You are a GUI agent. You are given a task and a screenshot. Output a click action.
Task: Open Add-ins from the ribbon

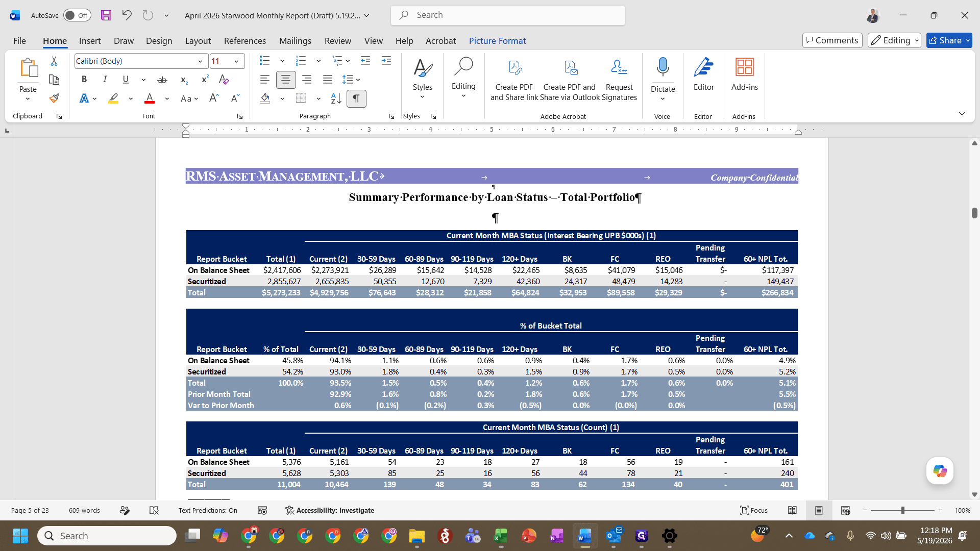click(744, 74)
